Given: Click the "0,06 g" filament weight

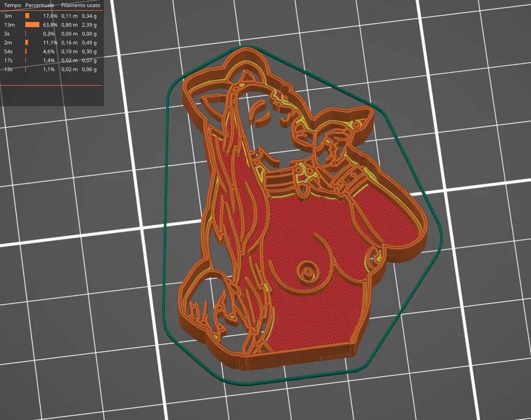Looking at the screenshot, I should [x=89, y=69].
